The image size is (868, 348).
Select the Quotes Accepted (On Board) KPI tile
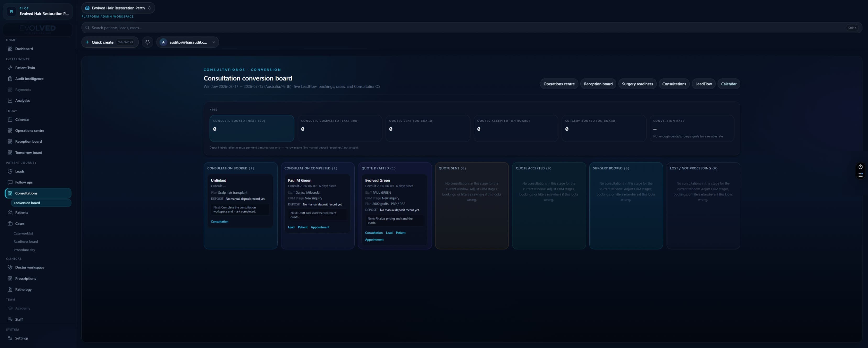click(515, 128)
